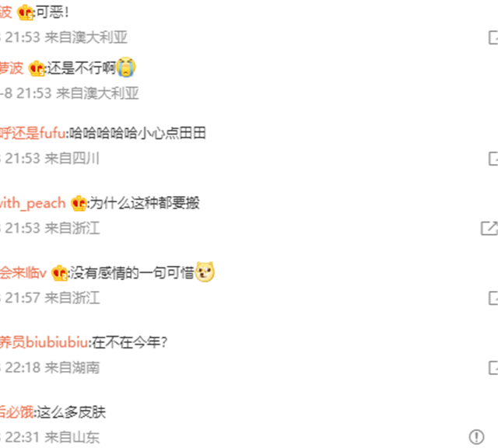
Task: Click share icon beside '可恶!' comment
Action: pyautogui.click(x=493, y=38)
